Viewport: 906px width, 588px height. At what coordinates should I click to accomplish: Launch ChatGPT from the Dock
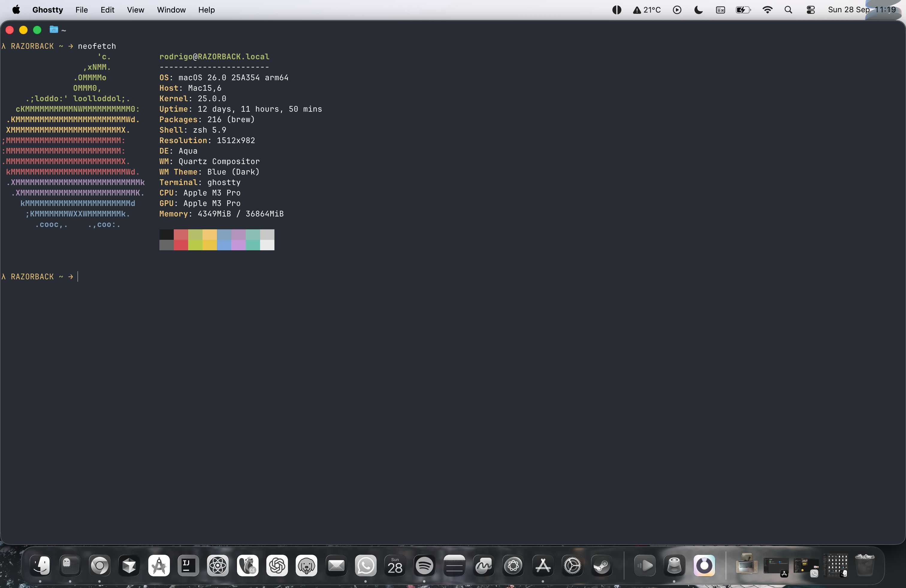[277, 566]
